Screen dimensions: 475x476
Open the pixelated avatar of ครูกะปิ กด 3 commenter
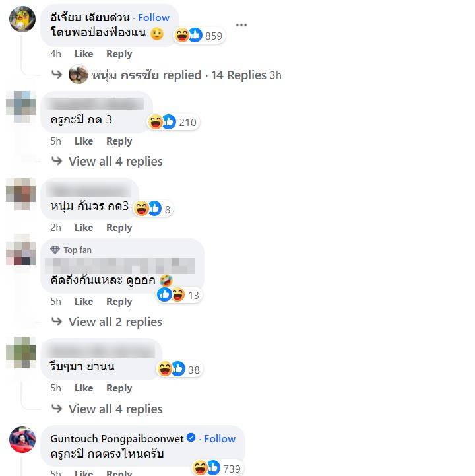pyautogui.click(x=21, y=107)
